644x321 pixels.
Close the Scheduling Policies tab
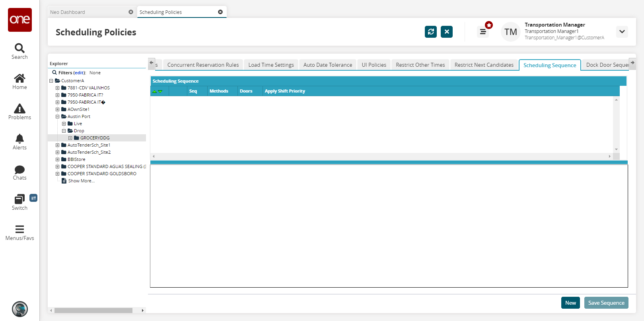[220, 12]
